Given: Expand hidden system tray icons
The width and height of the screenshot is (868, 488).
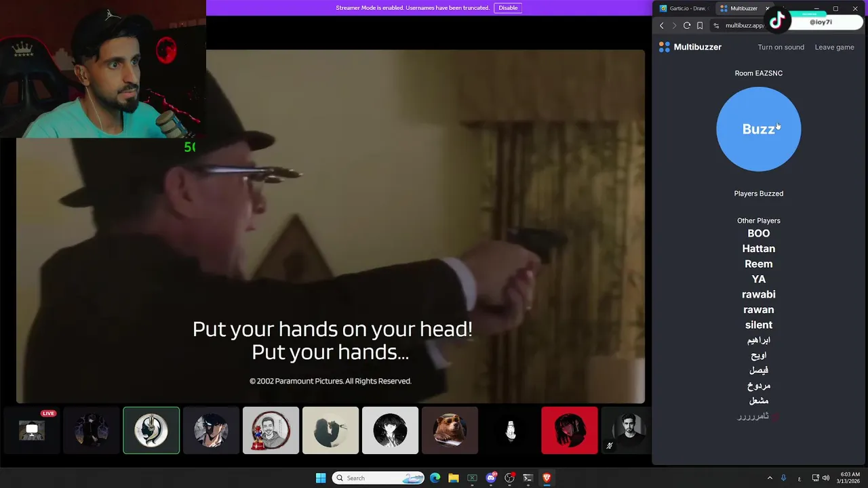Looking at the screenshot, I should 770,478.
